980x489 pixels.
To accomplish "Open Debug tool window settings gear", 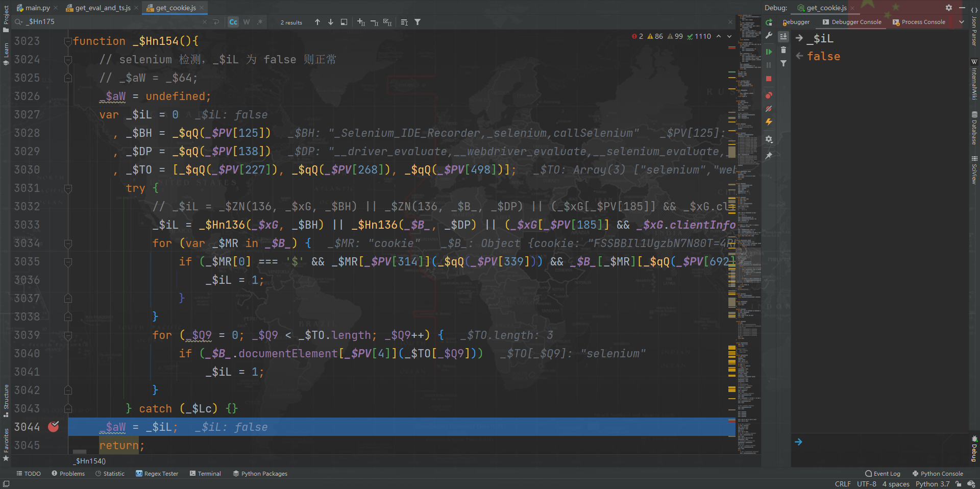I will [x=948, y=8].
